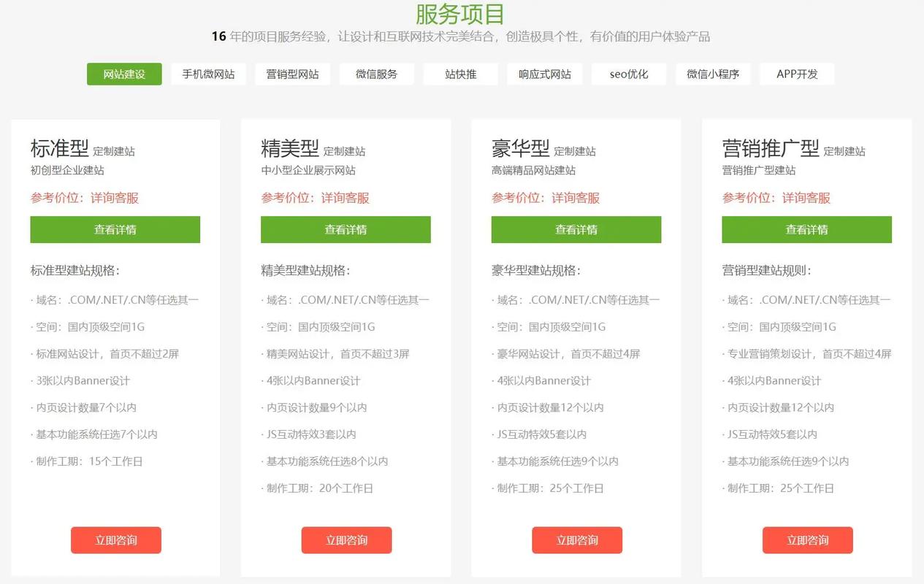This screenshot has width=924, height=584.
Task: Click 制作工期：15个工作日 line
Action: 86,462
